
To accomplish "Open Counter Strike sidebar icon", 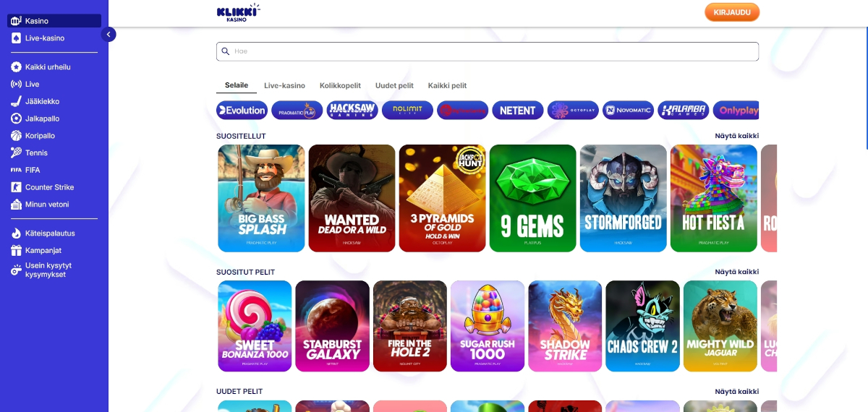I will coord(16,187).
